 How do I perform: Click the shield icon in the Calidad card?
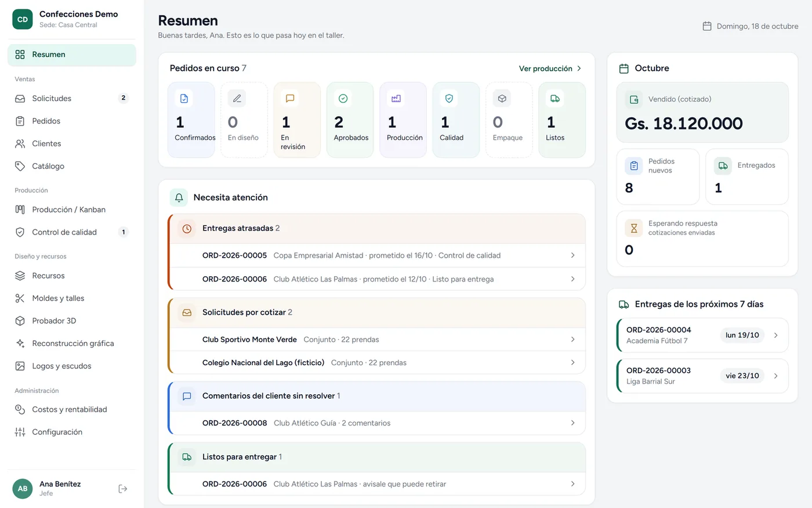[449, 99]
